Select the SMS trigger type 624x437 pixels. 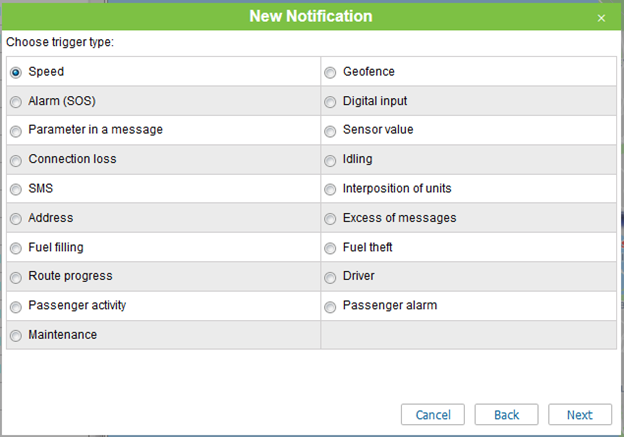16,189
